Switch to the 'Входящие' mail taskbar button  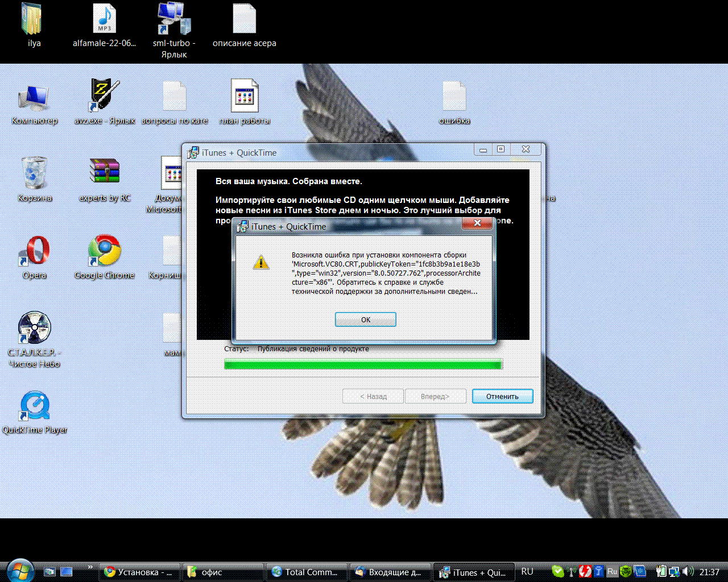(x=391, y=572)
